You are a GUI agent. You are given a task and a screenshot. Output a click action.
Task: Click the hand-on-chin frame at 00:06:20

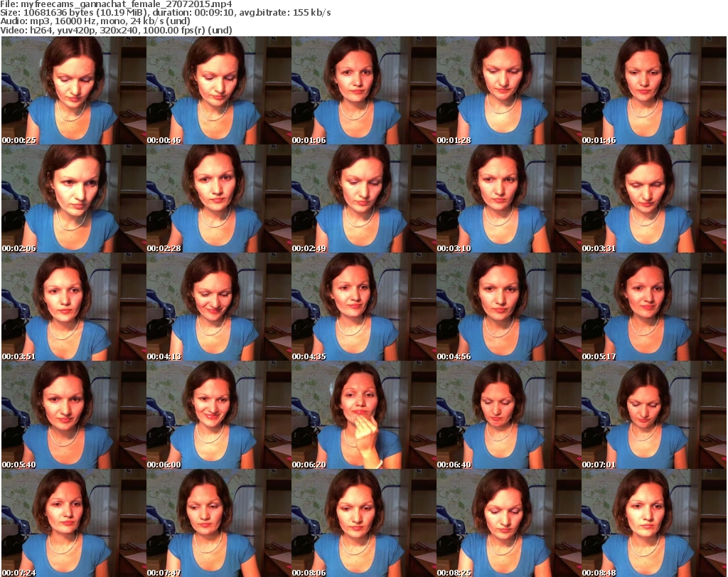click(x=363, y=415)
